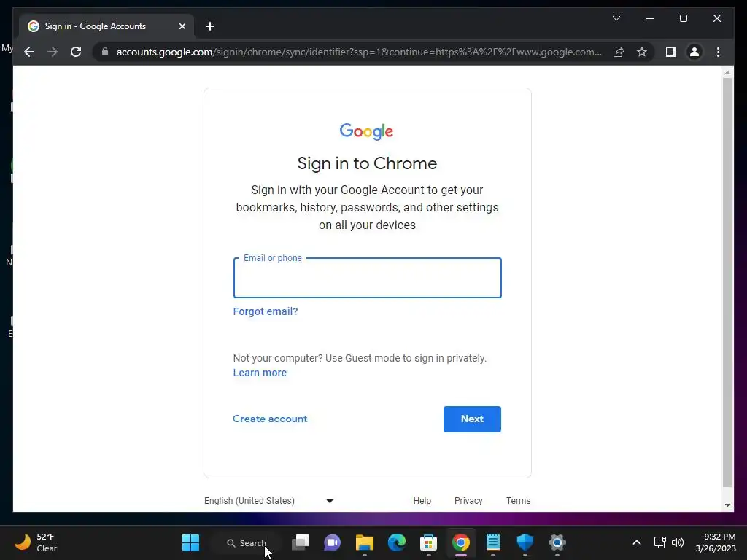
Task: Open the weather widget showing 52°F
Action: click(x=36, y=542)
